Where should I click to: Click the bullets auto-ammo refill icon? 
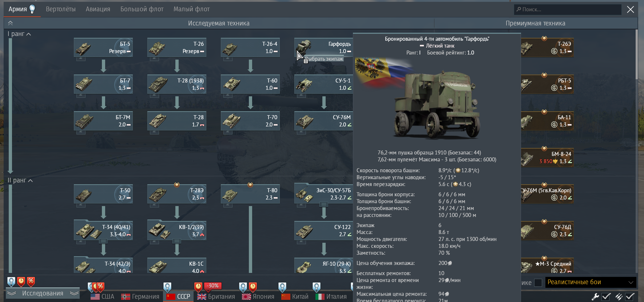(x=619, y=297)
